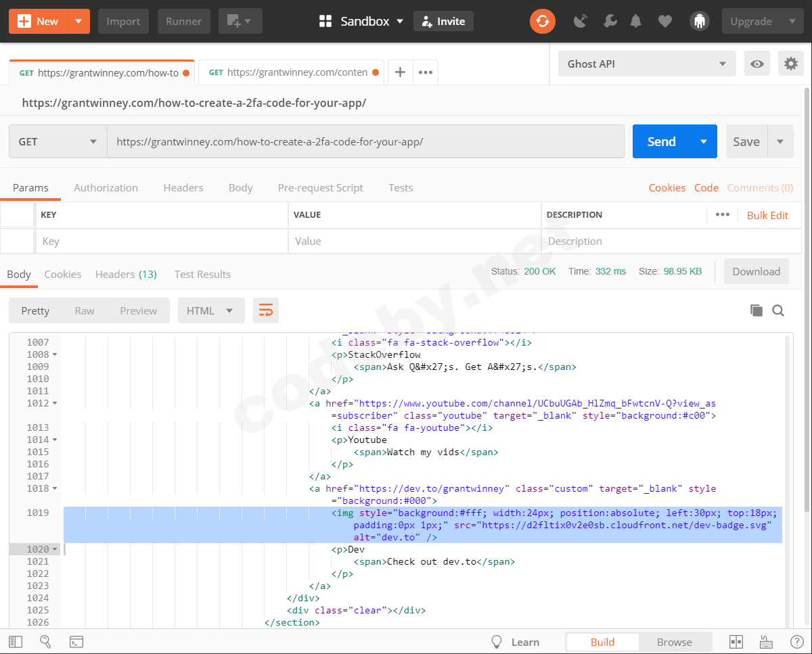Click the blue Send button

[661, 142]
